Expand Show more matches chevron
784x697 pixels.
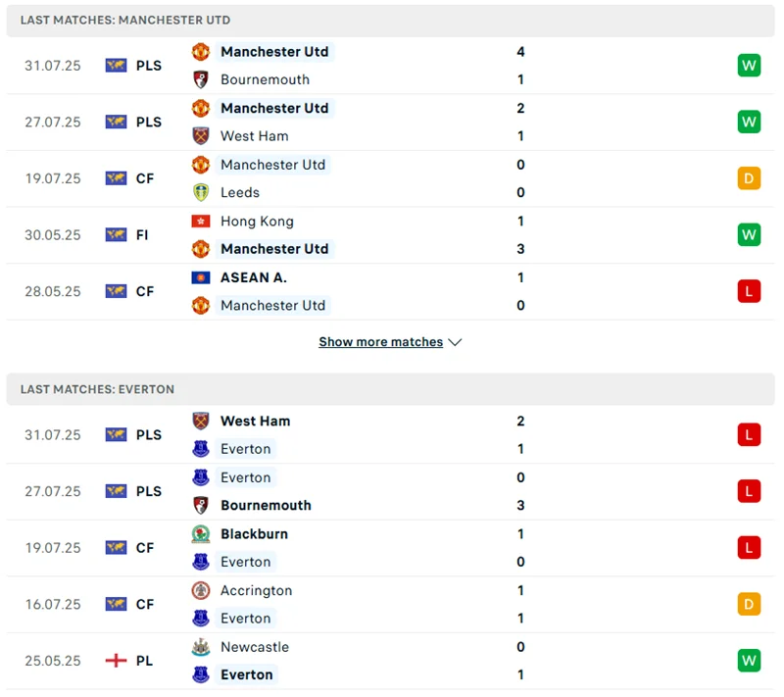tap(455, 342)
